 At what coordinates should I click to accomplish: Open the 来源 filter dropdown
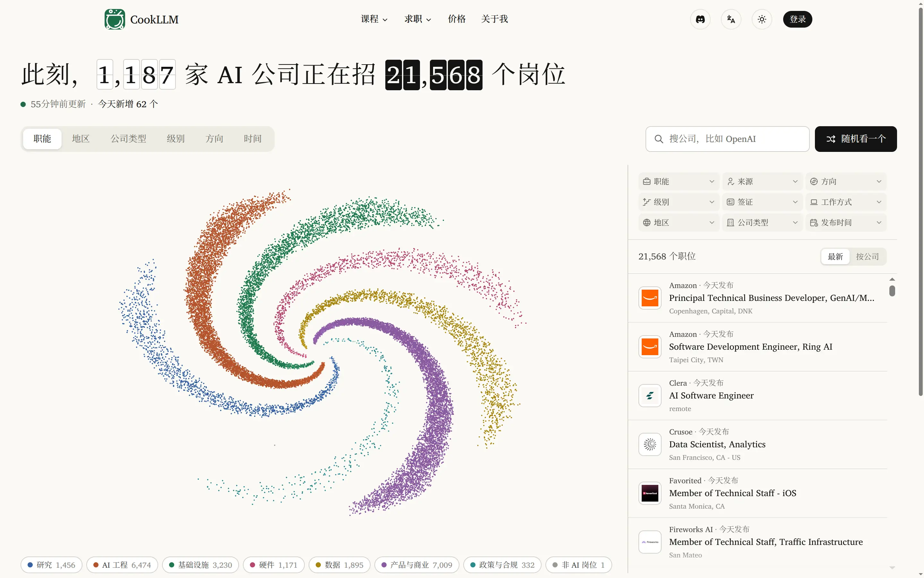pos(763,181)
